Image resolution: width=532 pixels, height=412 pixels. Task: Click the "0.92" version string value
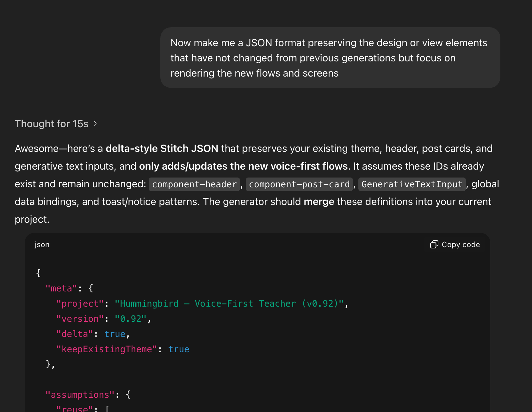[130, 319]
